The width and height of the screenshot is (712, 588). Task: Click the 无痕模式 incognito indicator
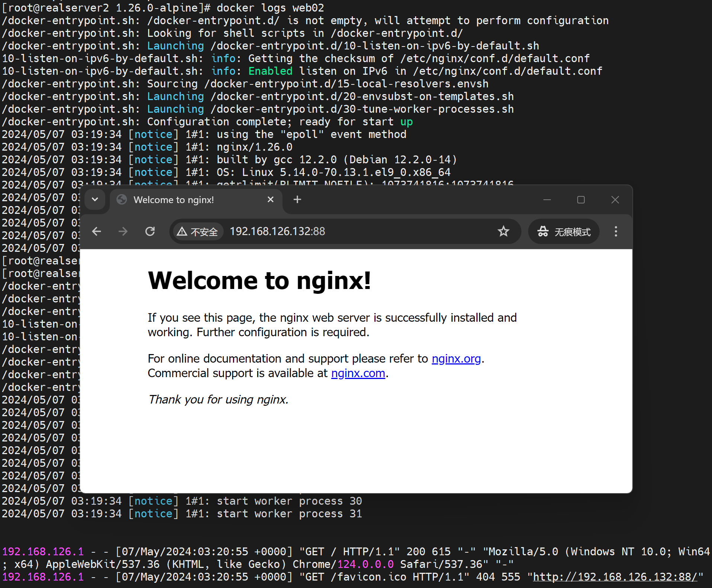pyautogui.click(x=563, y=232)
